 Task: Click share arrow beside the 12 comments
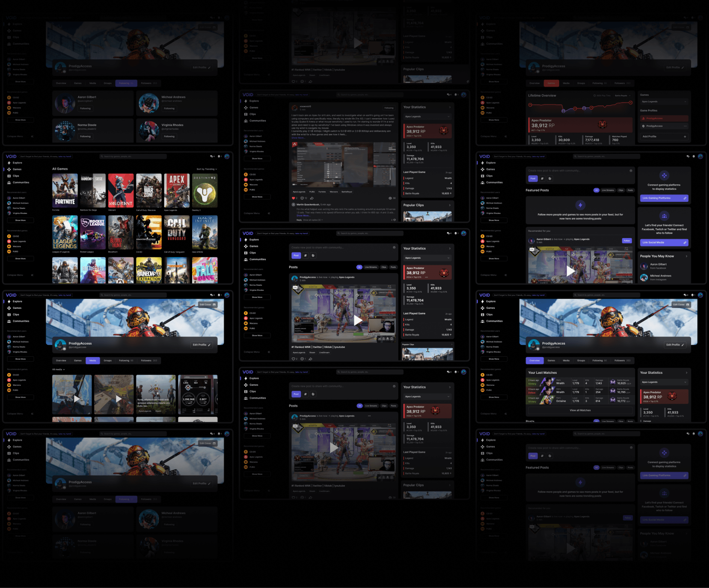point(312,198)
